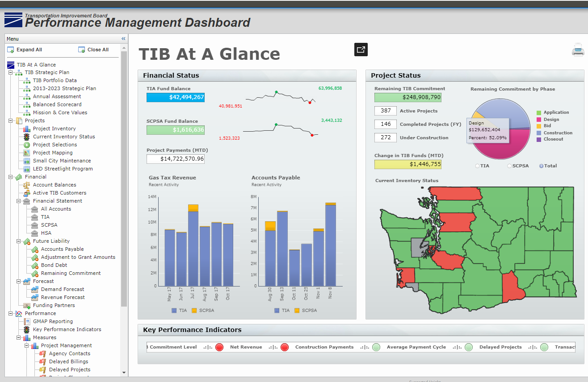588x382 pixels.
Task: Open the Remaining Commitment menu item
Action: point(71,273)
